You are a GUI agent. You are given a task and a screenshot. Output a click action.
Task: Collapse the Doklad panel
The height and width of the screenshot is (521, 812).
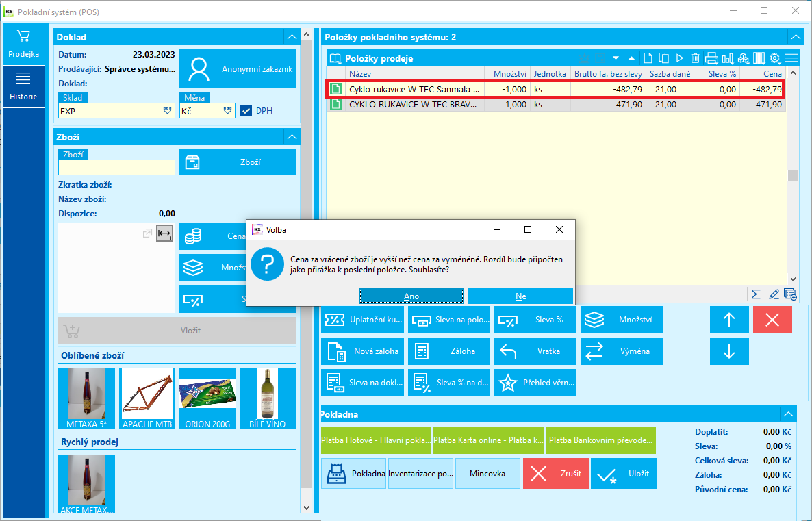[x=292, y=37]
